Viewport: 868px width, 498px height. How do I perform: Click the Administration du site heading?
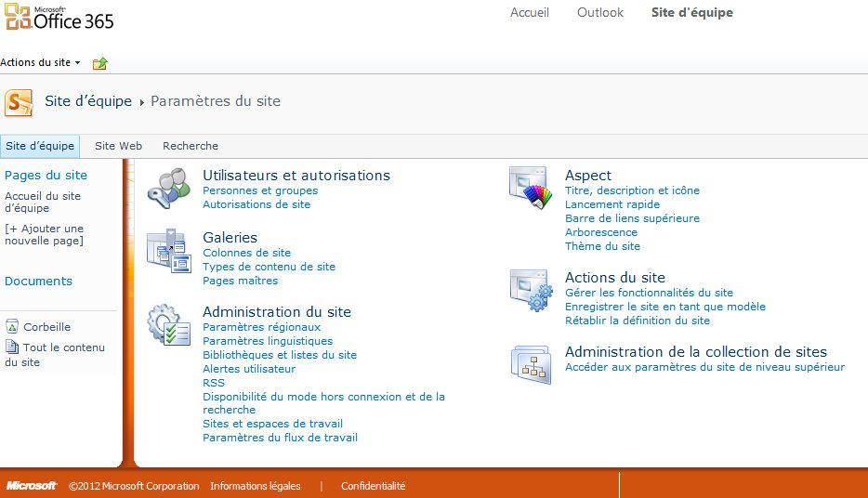pos(277,312)
